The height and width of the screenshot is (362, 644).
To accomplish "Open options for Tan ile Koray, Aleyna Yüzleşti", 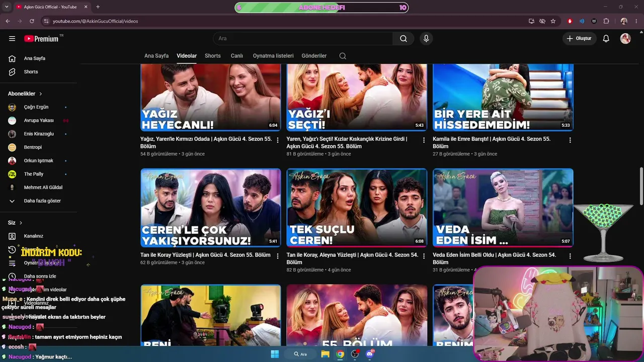I will (x=424, y=256).
